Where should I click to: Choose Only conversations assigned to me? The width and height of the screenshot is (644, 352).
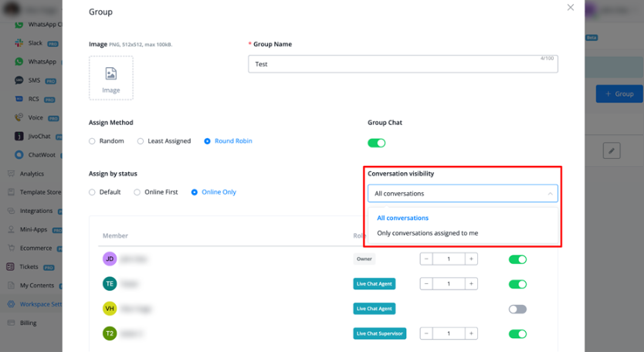(427, 233)
